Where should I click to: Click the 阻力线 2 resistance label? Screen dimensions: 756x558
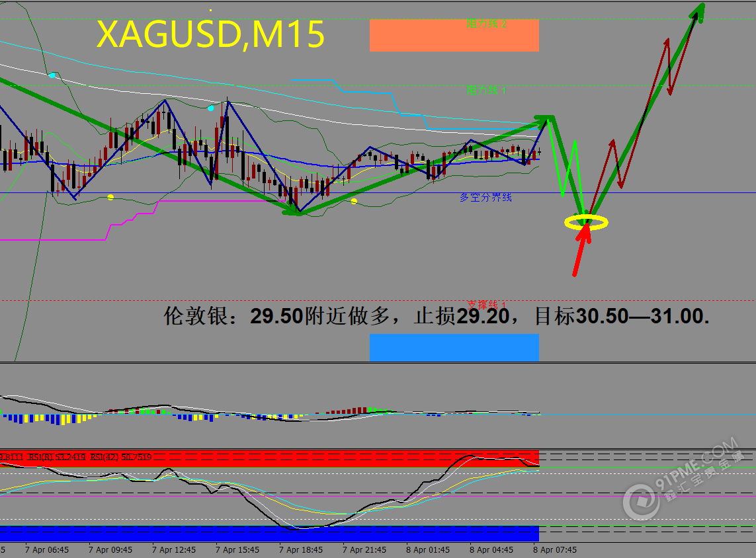[x=487, y=24]
